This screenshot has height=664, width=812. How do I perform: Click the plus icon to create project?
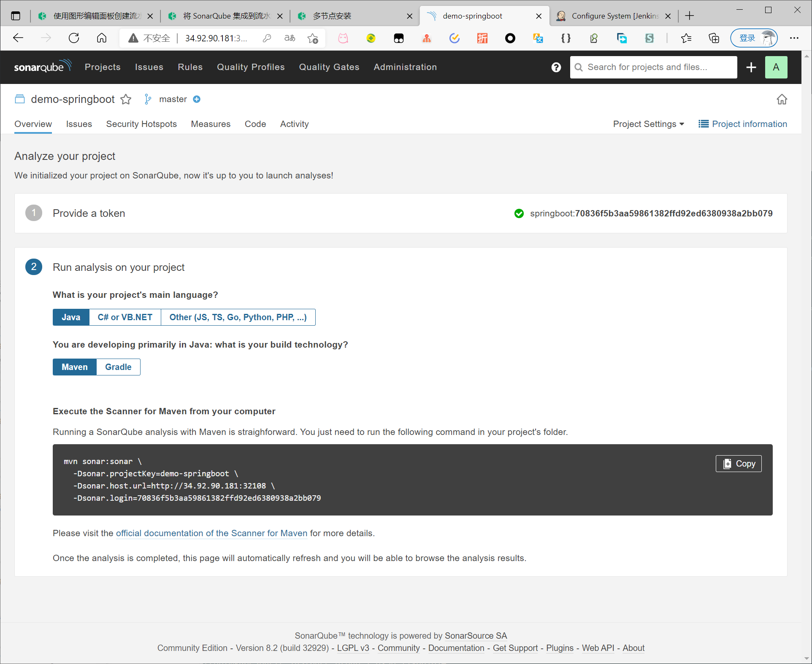751,67
